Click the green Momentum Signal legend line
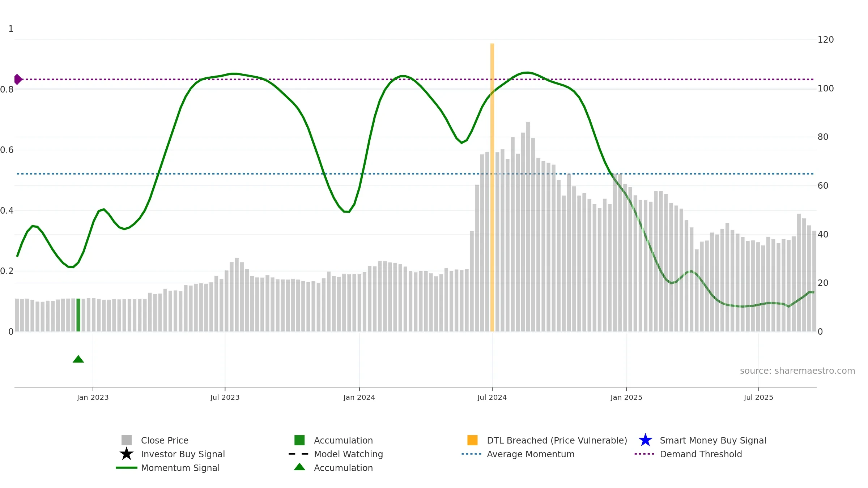Viewport: 868px width, 488px height. (x=127, y=468)
